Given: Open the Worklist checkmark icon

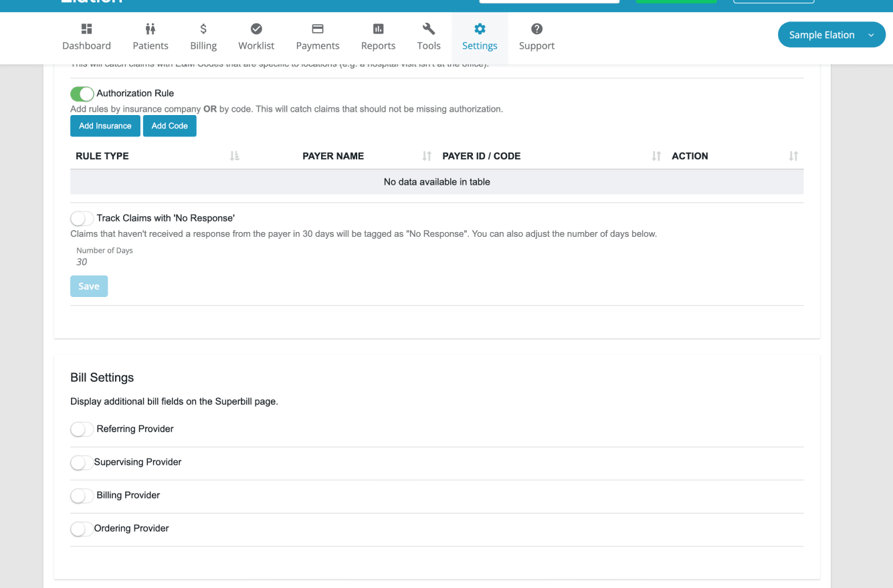Looking at the screenshot, I should (x=256, y=29).
